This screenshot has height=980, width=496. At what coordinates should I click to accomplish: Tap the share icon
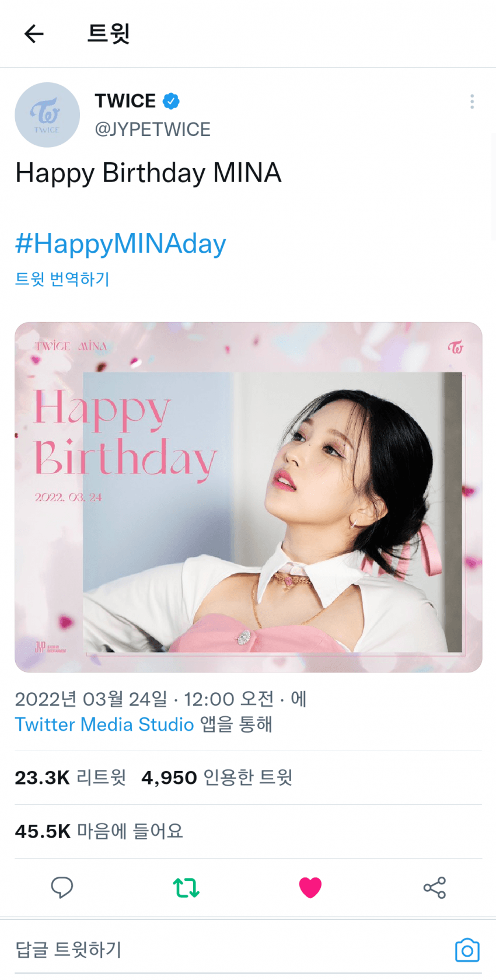pyautogui.click(x=435, y=887)
